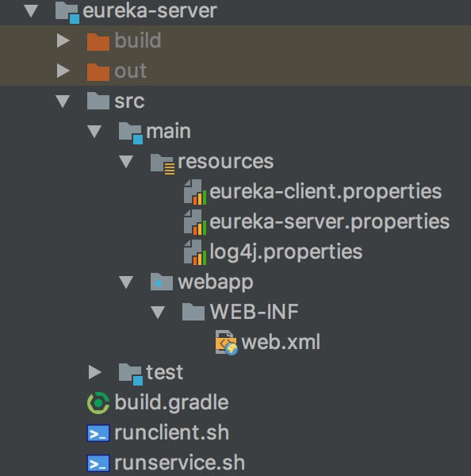This screenshot has height=476, width=471.
Task: Click the shell icon for runservice.sh
Action: pyautogui.click(x=98, y=463)
